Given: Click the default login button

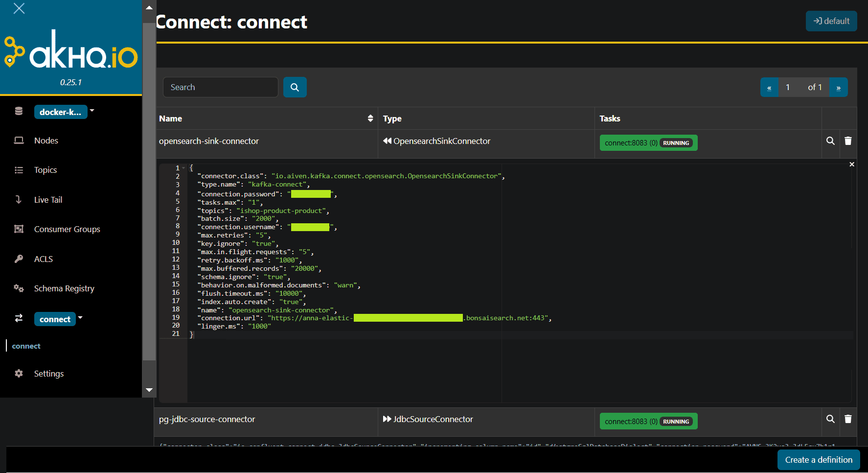Looking at the screenshot, I should click(831, 21).
